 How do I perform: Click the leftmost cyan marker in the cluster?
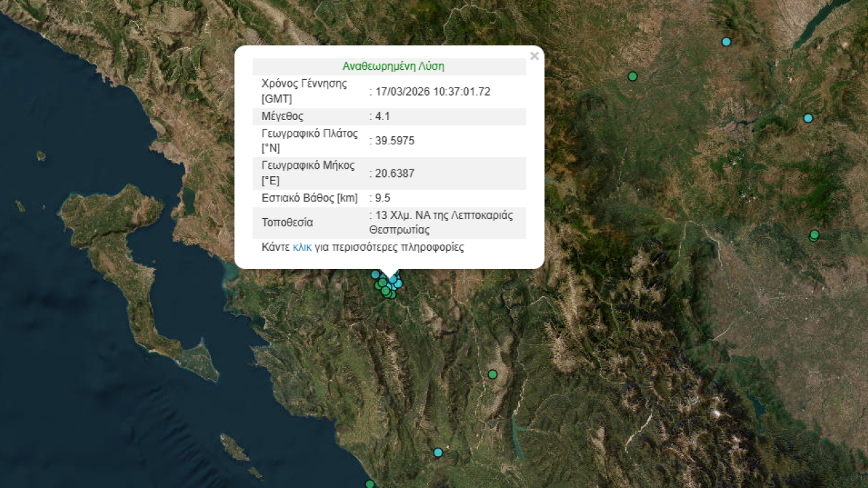(x=374, y=274)
